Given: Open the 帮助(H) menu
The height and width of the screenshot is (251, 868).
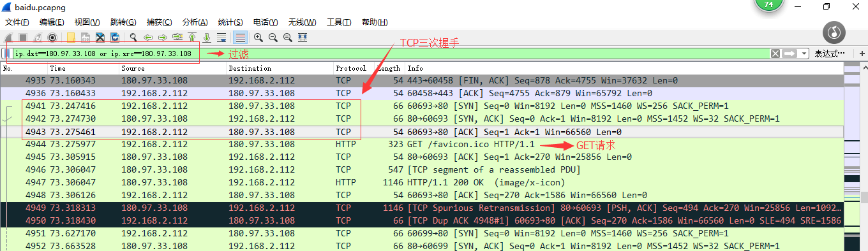Looking at the screenshot, I should (x=375, y=22).
